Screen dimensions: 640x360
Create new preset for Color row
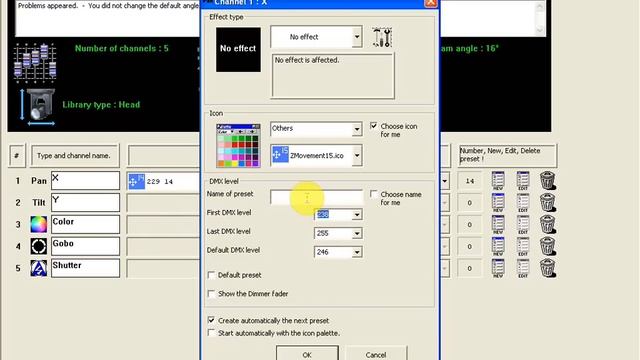pos(498,224)
